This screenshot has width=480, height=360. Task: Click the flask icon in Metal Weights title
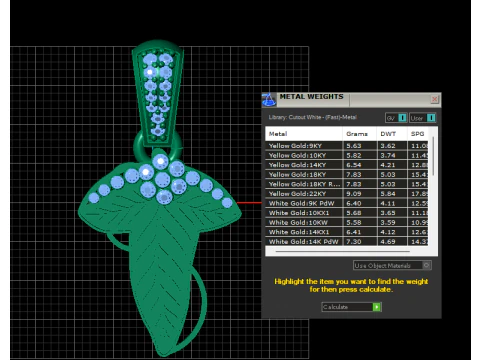tap(269, 100)
